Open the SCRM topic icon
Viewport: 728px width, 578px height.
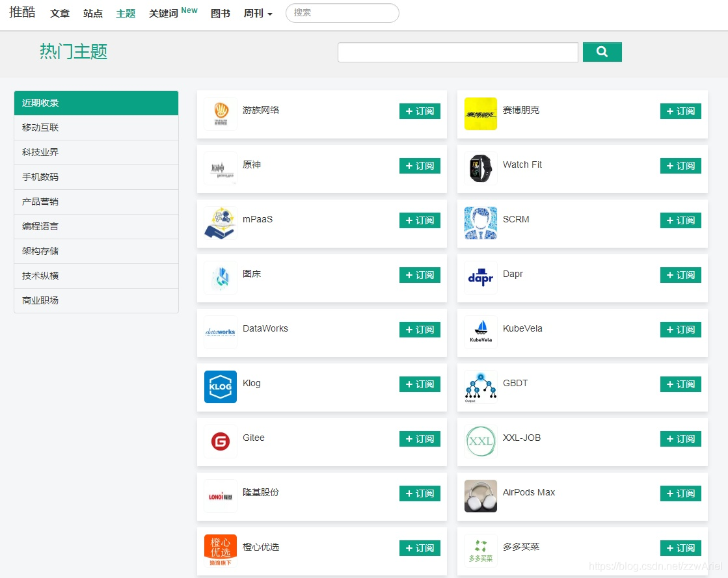481,223
